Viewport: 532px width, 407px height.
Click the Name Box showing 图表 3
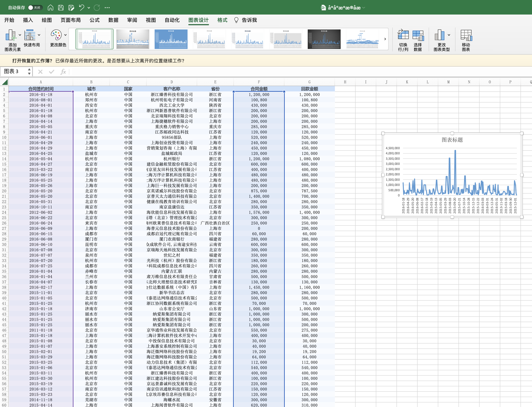[x=14, y=72]
